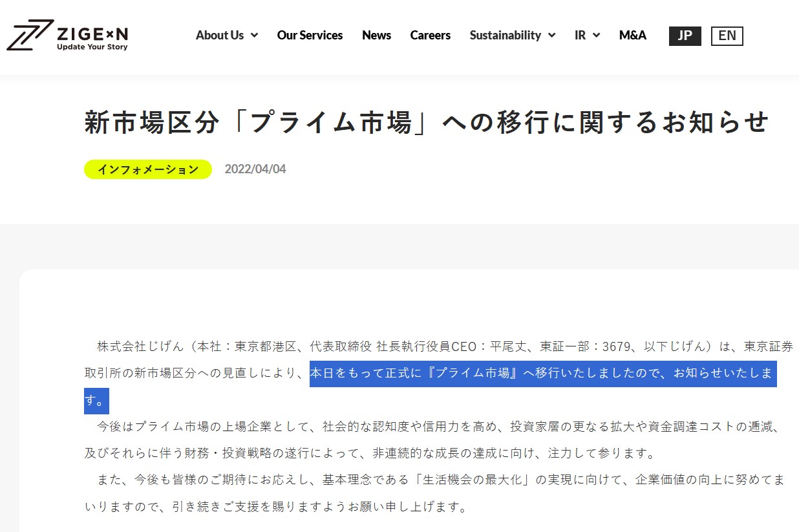Expand the Sustainability dropdown chevron
Screen dimensions: 799x532
point(551,36)
